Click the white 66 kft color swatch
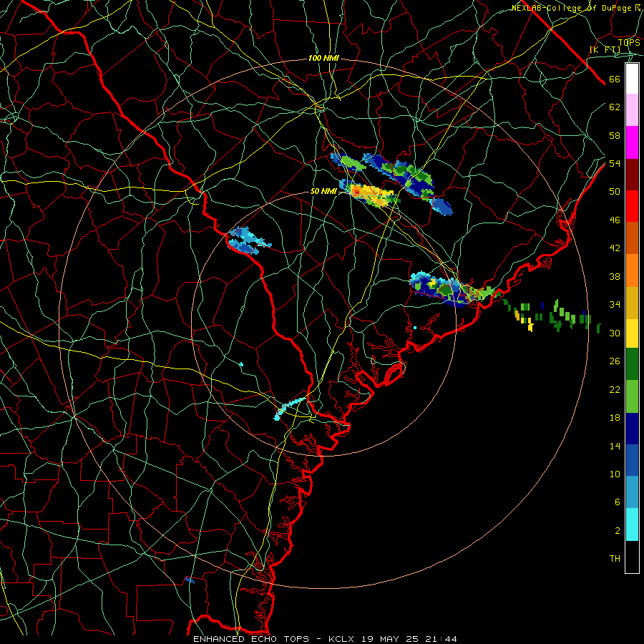 tap(632, 79)
